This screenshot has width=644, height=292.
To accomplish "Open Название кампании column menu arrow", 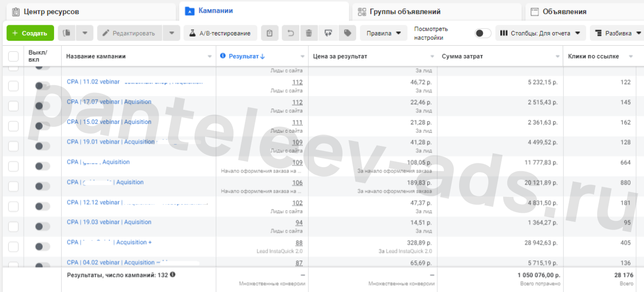I will click(210, 56).
